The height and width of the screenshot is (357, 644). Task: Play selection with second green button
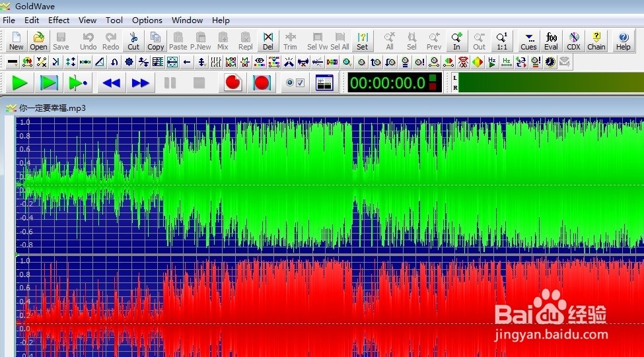[x=49, y=83]
